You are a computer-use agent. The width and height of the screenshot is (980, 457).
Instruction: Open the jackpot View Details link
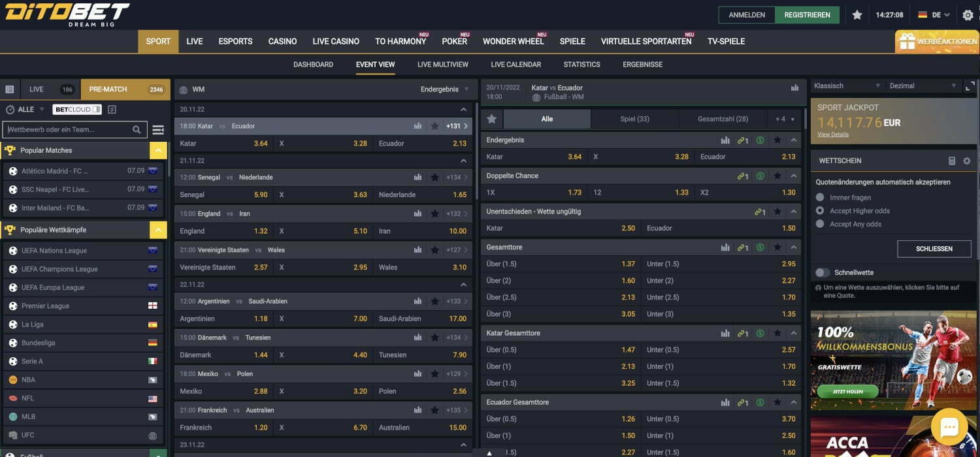pyautogui.click(x=833, y=134)
